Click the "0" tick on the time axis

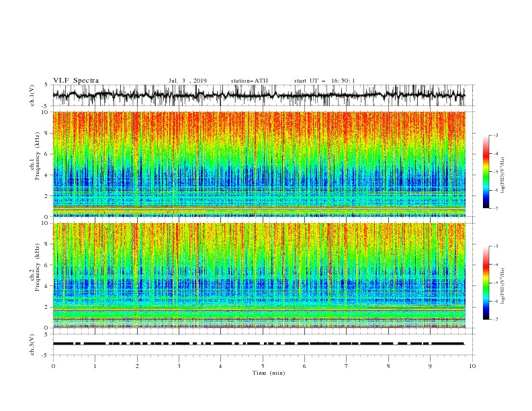click(53, 366)
